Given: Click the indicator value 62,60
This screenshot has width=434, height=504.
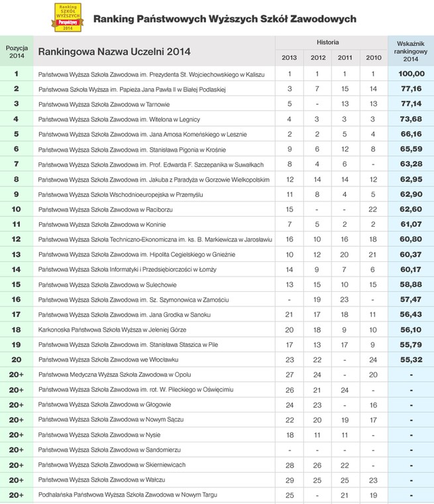Looking at the screenshot, I should coord(411,210).
